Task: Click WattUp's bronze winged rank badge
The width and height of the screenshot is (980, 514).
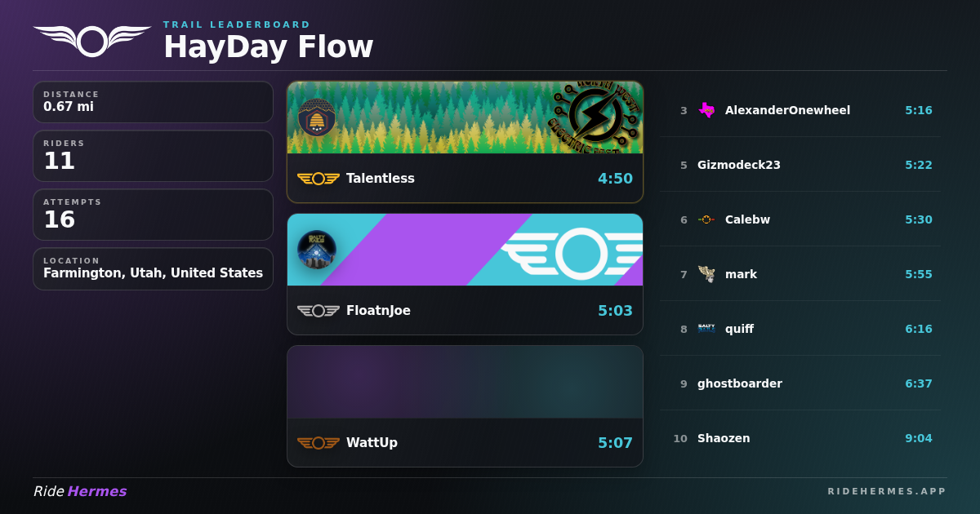Action: (318, 443)
